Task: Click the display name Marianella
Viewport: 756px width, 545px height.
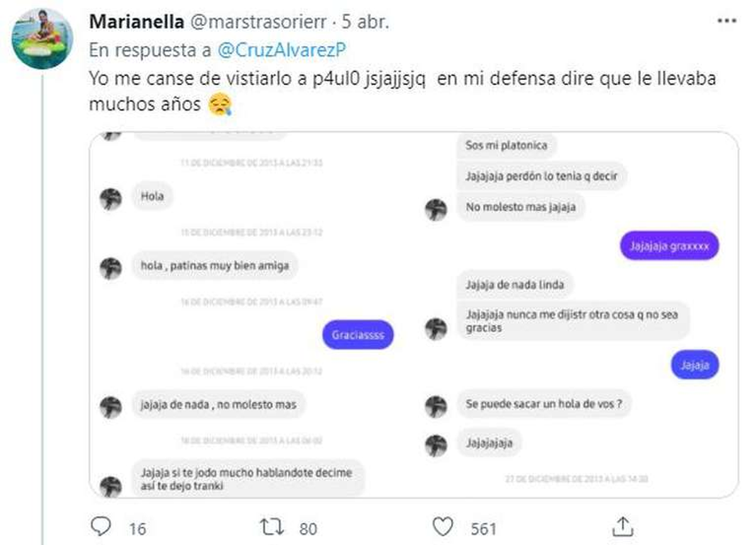Action: (137, 21)
